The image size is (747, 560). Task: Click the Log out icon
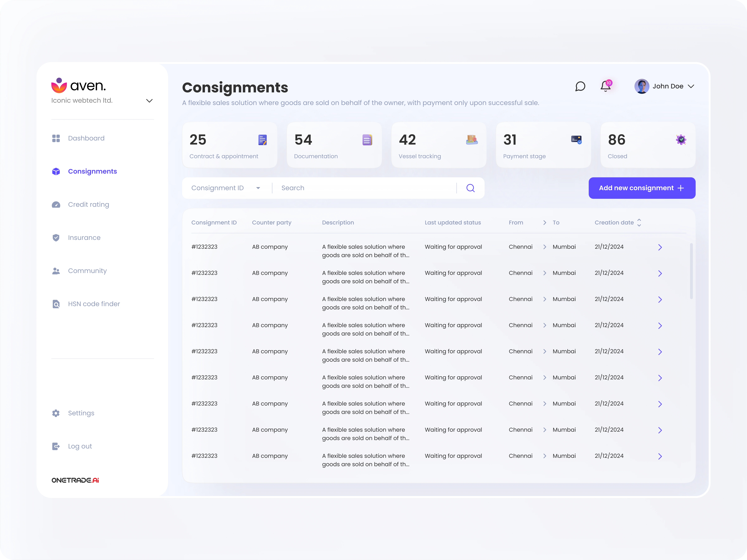[x=56, y=446]
